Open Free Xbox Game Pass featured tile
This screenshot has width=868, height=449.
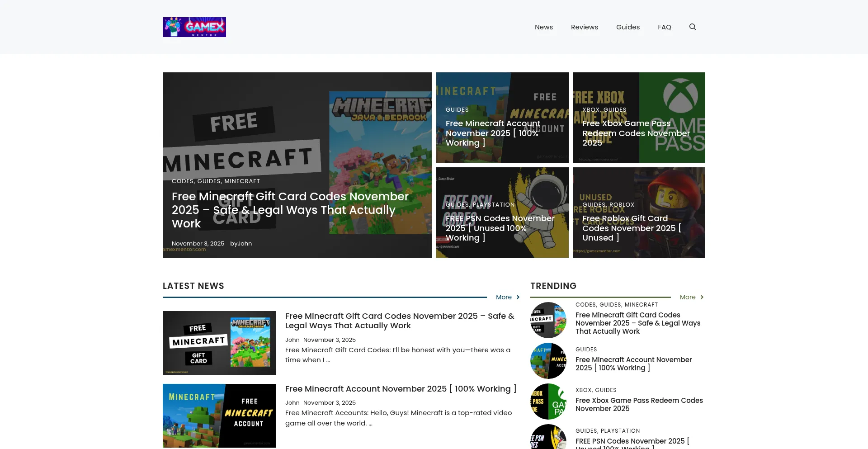click(x=636, y=133)
